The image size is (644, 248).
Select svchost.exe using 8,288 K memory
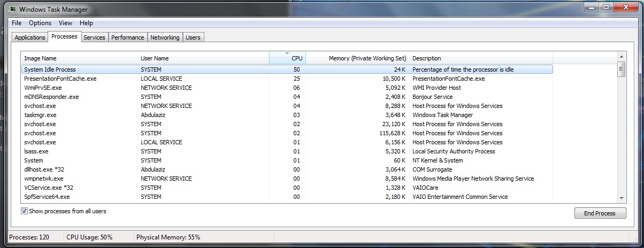[287, 106]
